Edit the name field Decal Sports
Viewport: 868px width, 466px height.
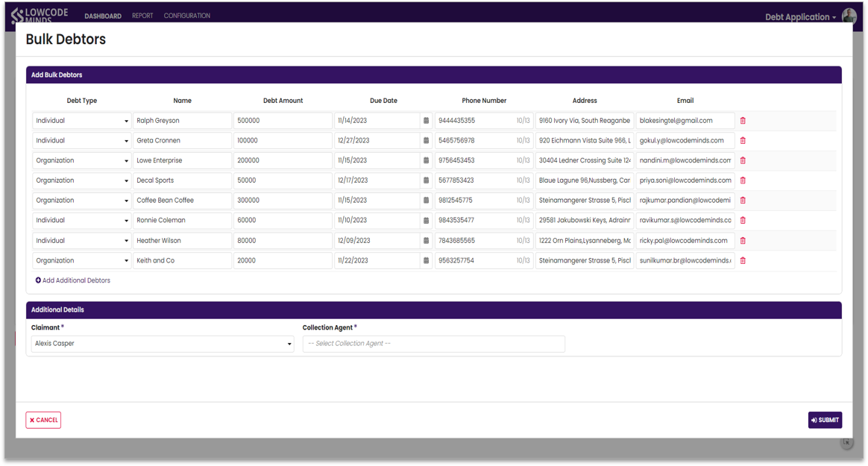pyautogui.click(x=182, y=180)
